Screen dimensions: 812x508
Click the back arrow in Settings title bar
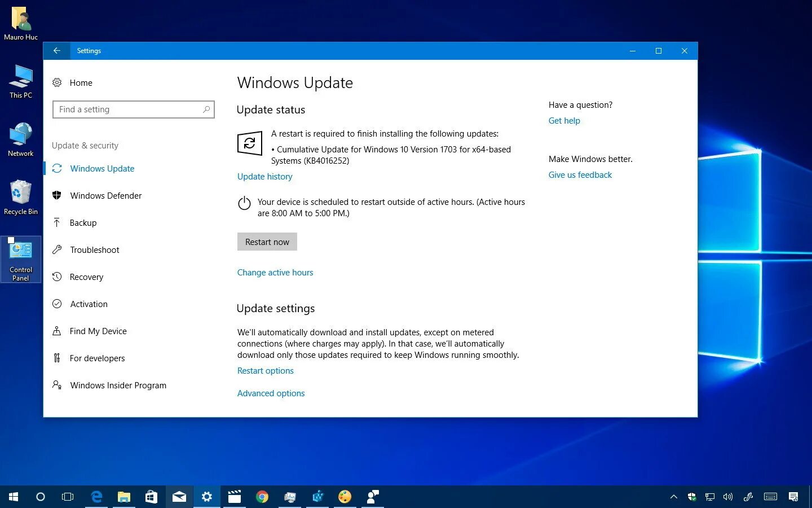[57, 51]
